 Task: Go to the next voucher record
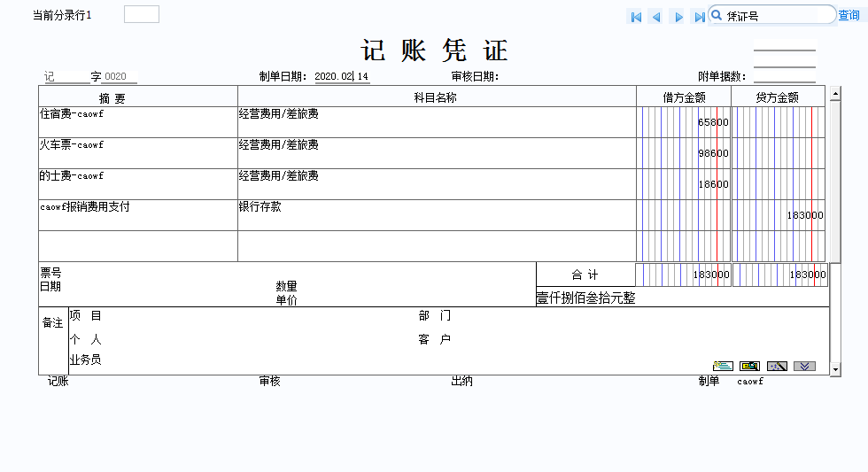(678, 17)
